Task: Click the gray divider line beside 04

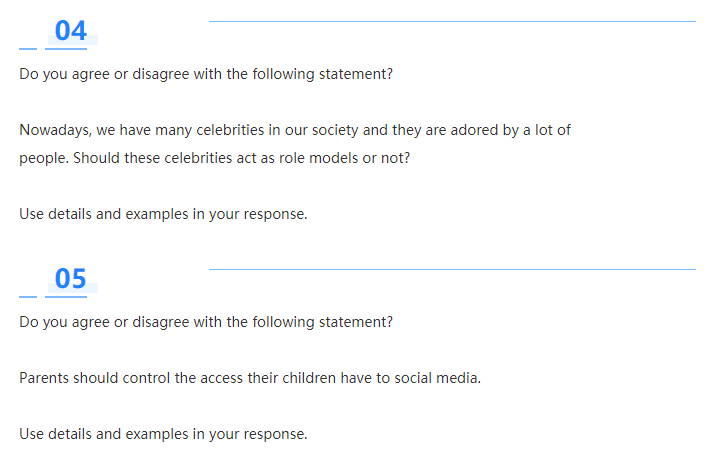Action: tap(451, 21)
